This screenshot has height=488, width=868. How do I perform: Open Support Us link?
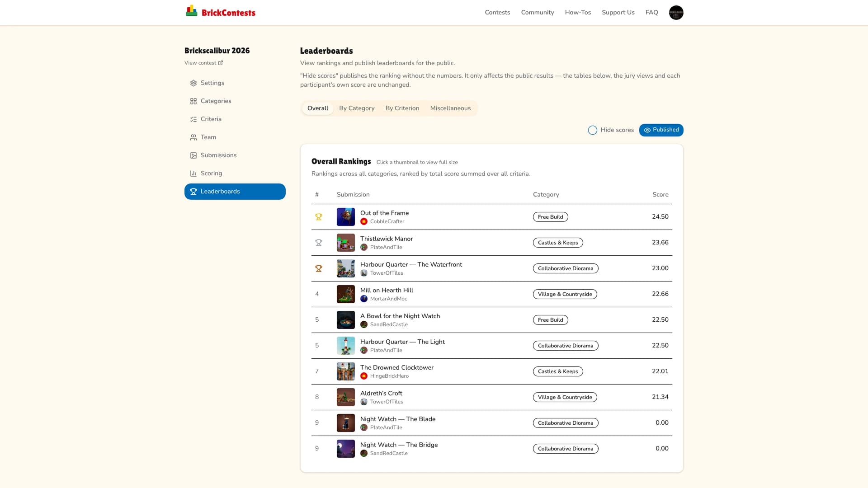618,13
